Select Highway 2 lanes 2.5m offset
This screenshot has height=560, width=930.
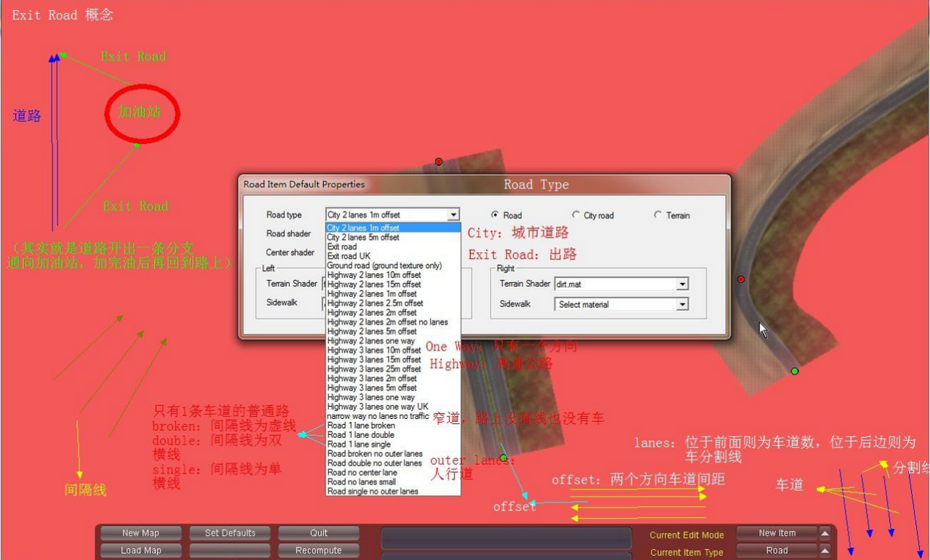coord(393,303)
